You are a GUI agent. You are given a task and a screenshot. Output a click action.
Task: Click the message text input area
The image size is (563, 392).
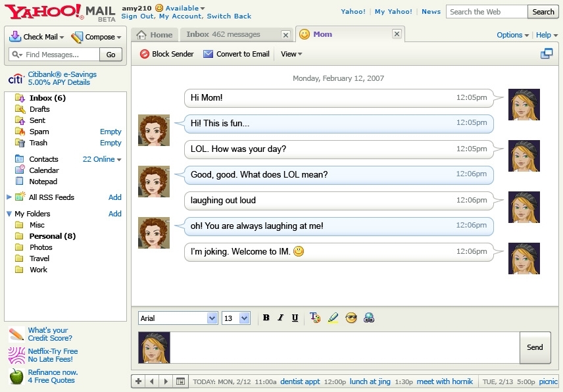(345, 347)
